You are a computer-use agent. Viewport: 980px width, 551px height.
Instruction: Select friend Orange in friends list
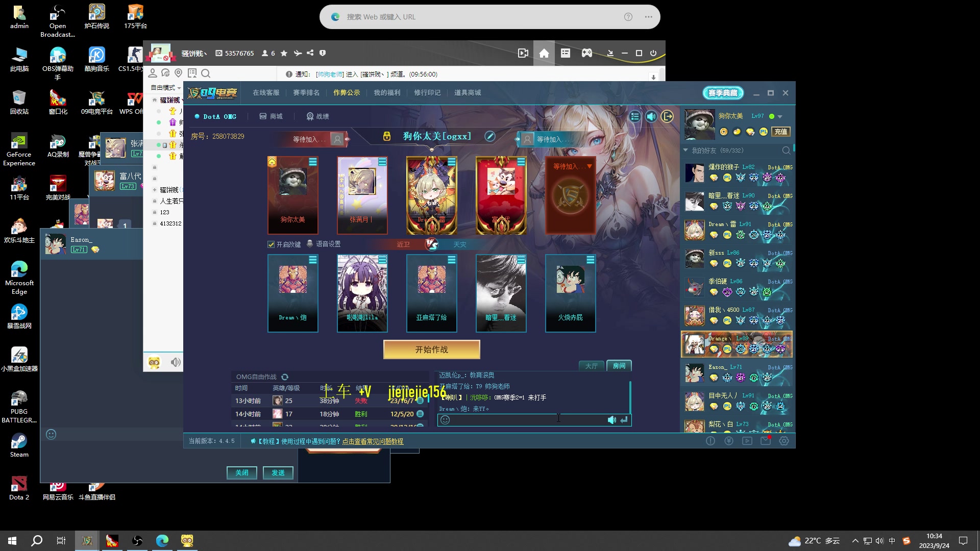[737, 344]
